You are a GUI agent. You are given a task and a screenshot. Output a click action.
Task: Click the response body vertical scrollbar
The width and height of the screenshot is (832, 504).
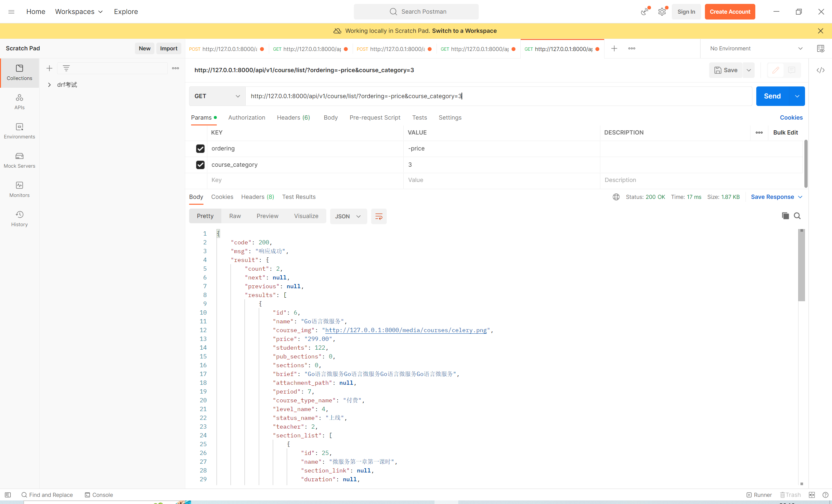click(x=801, y=267)
